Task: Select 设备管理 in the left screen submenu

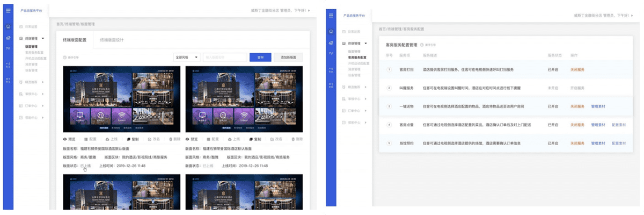Action: click(31, 70)
